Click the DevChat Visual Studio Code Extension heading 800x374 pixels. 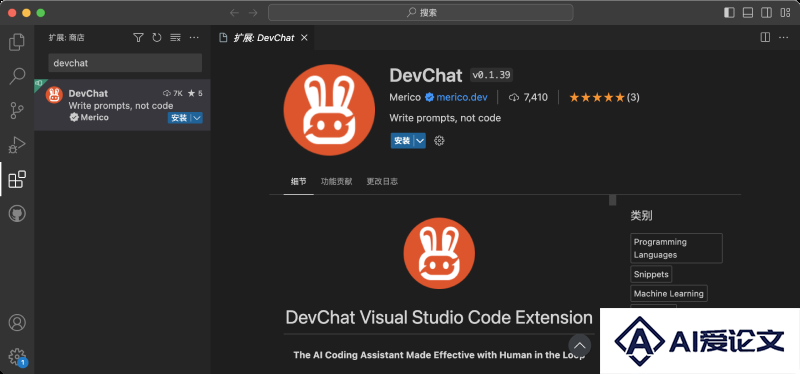[x=439, y=317]
